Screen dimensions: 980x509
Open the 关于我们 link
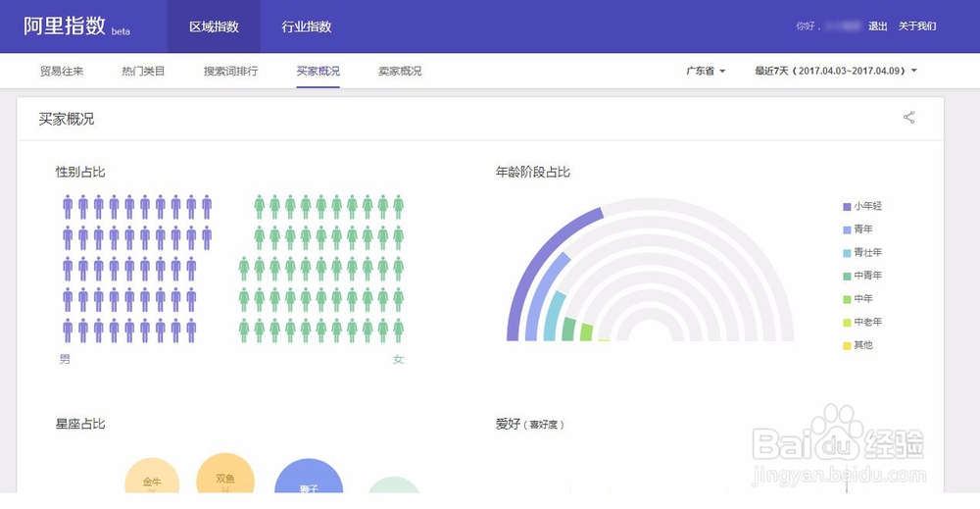[x=917, y=26]
